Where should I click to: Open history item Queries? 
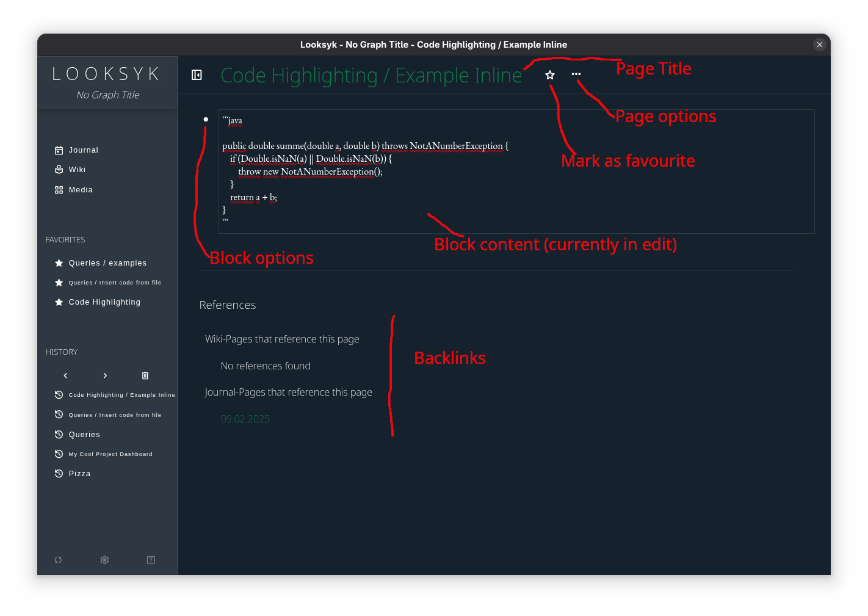click(84, 435)
